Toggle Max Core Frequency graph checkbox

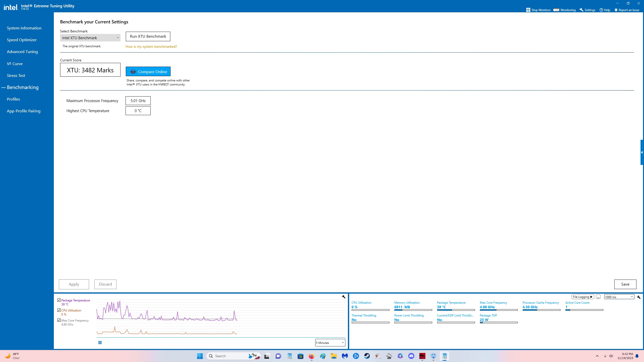59,320
